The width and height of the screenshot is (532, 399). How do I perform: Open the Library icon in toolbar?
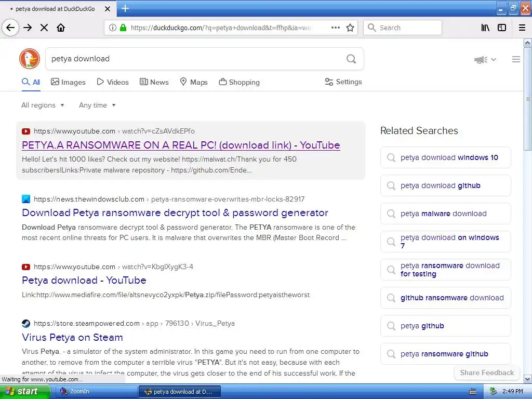485,28
